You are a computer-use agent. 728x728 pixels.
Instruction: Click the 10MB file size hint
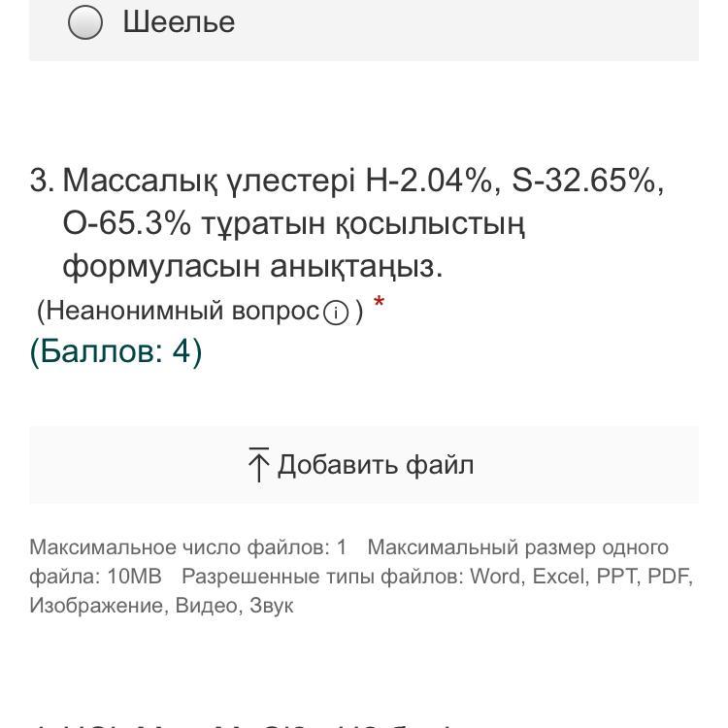[135, 577]
